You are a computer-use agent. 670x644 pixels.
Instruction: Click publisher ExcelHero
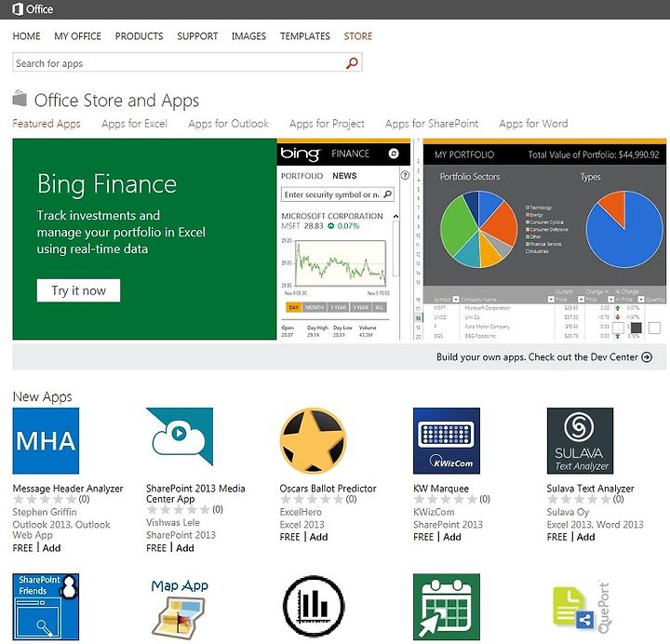301,512
